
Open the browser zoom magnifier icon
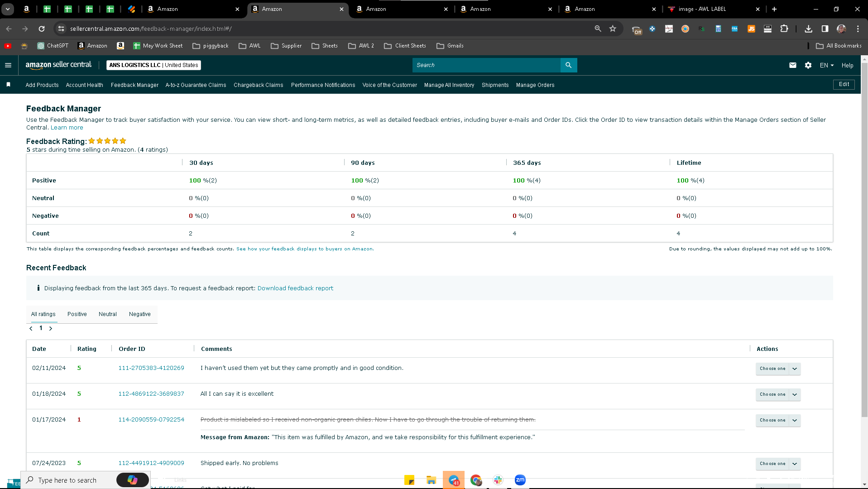click(598, 29)
